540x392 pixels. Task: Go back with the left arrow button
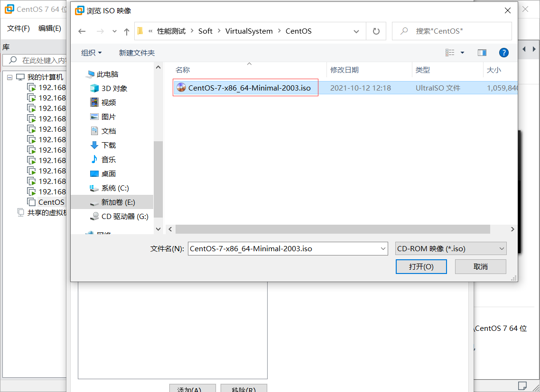82,31
